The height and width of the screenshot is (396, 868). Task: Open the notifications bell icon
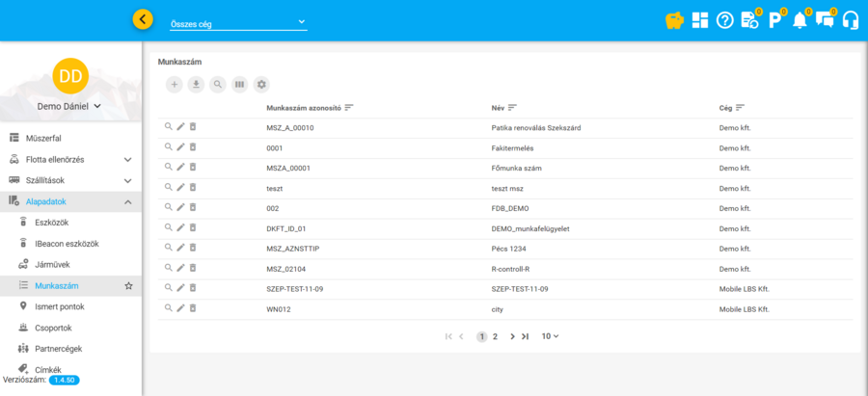[x=800, y=20]
